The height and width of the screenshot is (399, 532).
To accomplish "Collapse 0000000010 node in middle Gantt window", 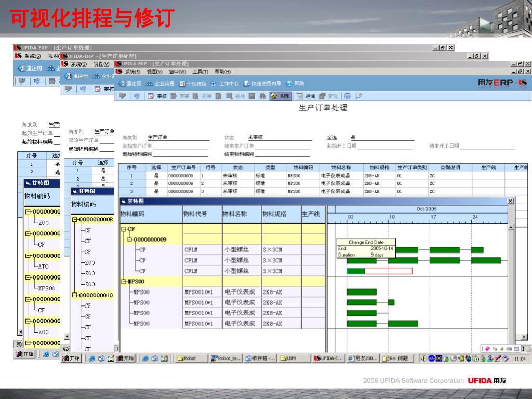I will (x=75, y=295).
